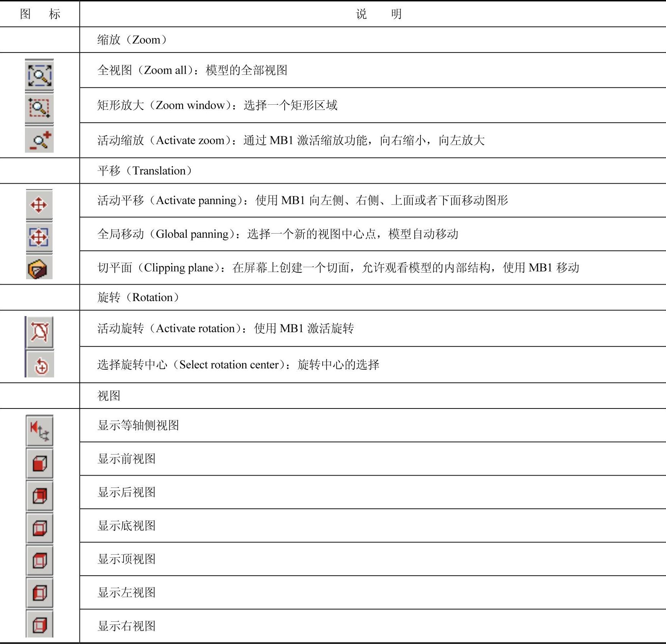
Task: Select the Global panning framed-arrows icon
Action: (39, 237)
